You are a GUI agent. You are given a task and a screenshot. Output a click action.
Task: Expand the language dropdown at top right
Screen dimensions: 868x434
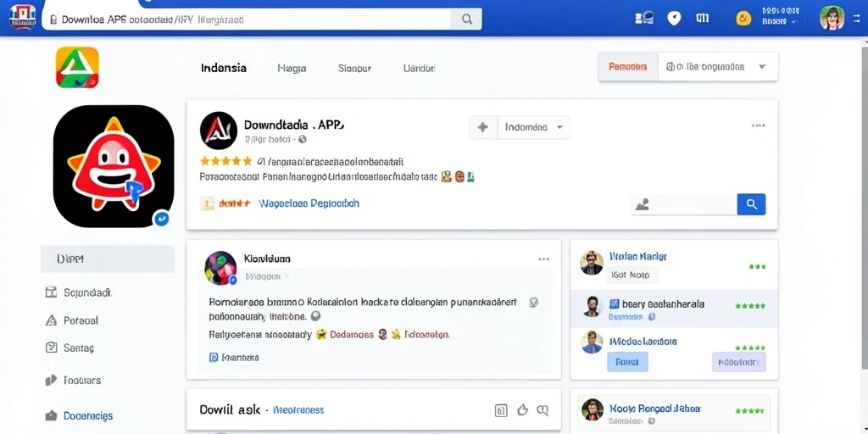(x=718, y=67)
